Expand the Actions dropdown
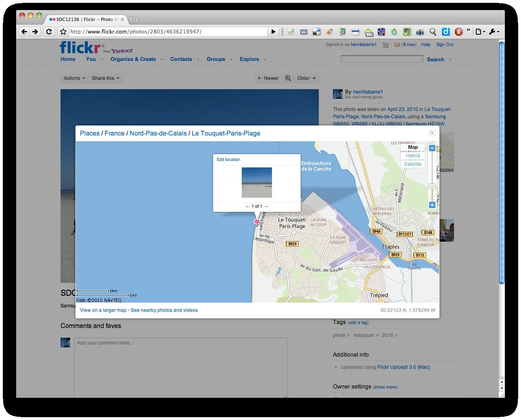This screenshot has height=420, width=521. click(74, 78)
